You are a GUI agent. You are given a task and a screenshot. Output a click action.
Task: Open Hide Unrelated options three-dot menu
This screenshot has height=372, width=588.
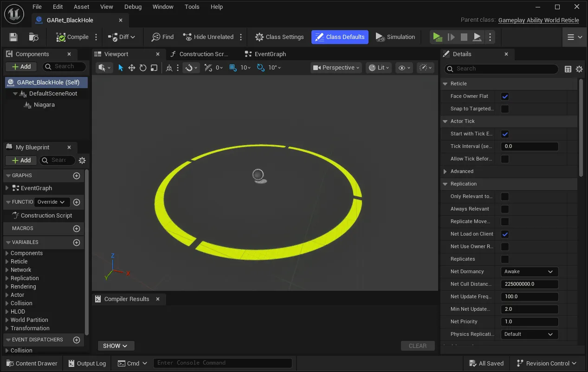[x=241, y=37]
